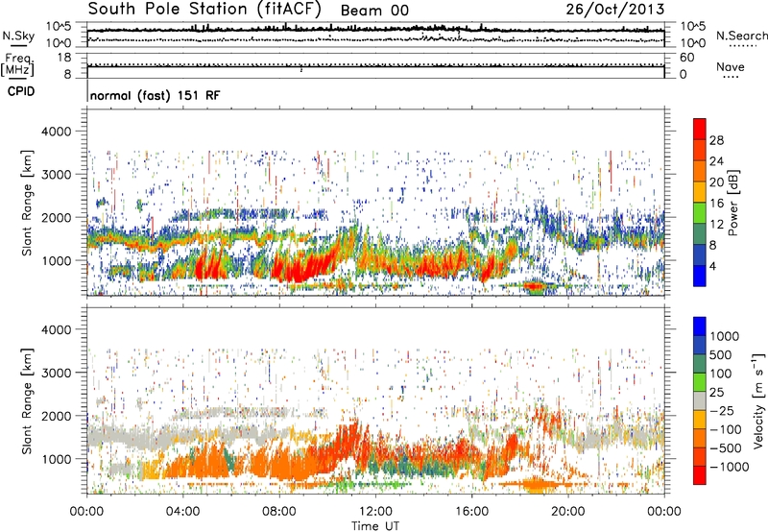Click the 'N.Sky' label
The width and height of the screenshot is (768, 532).
pyautogui.click(x=18, y=36)
